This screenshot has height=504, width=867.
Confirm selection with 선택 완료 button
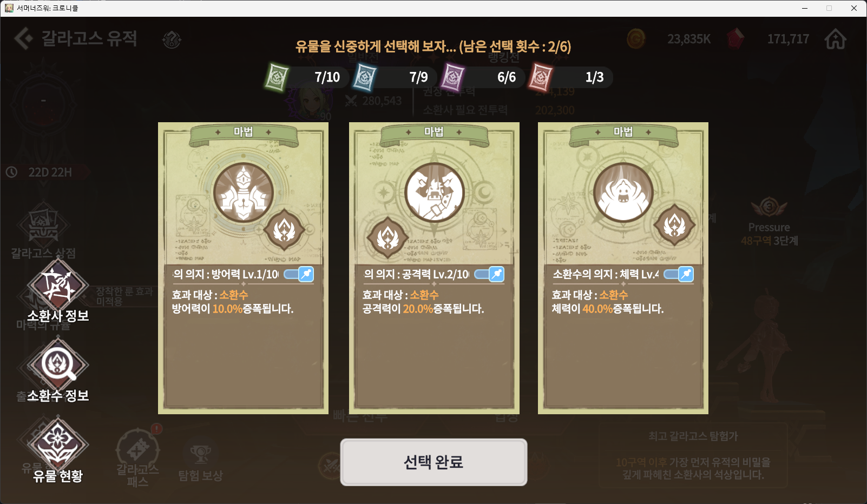pos(433,462)
